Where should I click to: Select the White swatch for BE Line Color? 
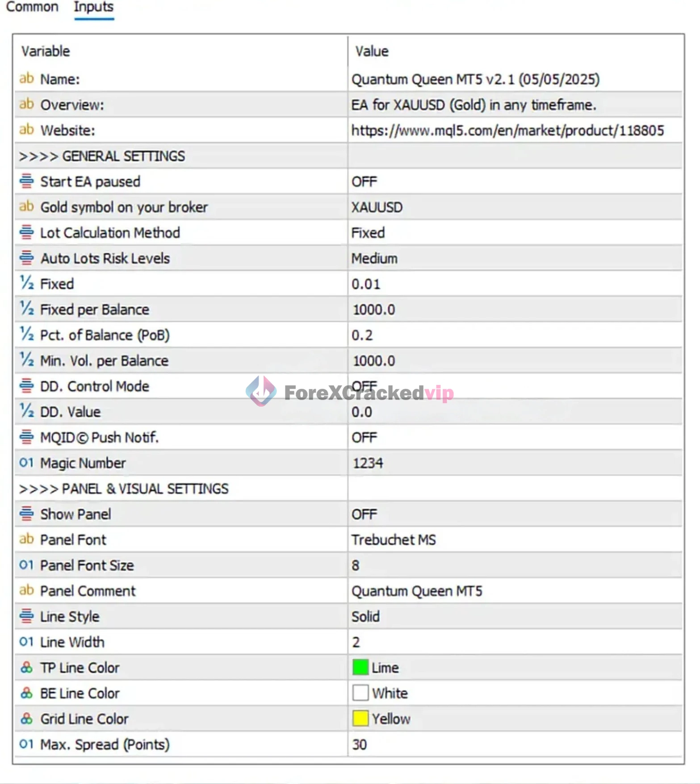pyautogui.click(x=360, y=693)
